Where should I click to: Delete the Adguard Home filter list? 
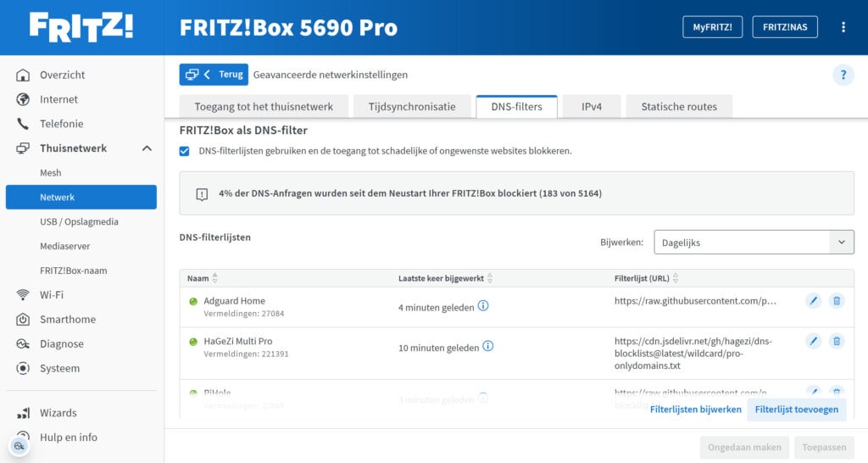pos(837,301)
